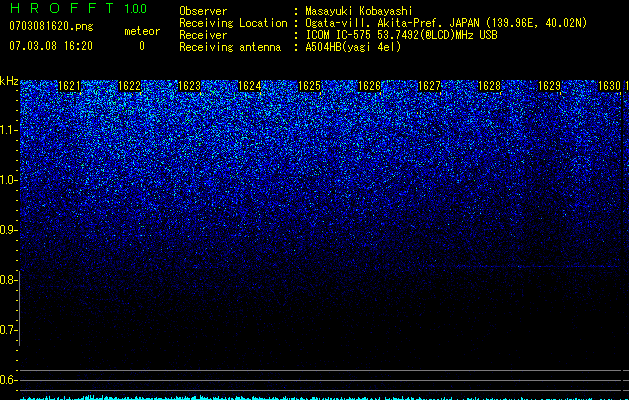Click the 0.9 kHz frequency axis label
Viewport: 629px width, 400px height.
pos(9,230)
